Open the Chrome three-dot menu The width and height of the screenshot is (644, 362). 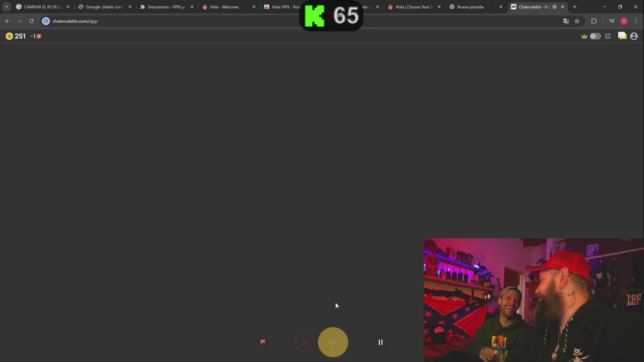pos(636,21)
